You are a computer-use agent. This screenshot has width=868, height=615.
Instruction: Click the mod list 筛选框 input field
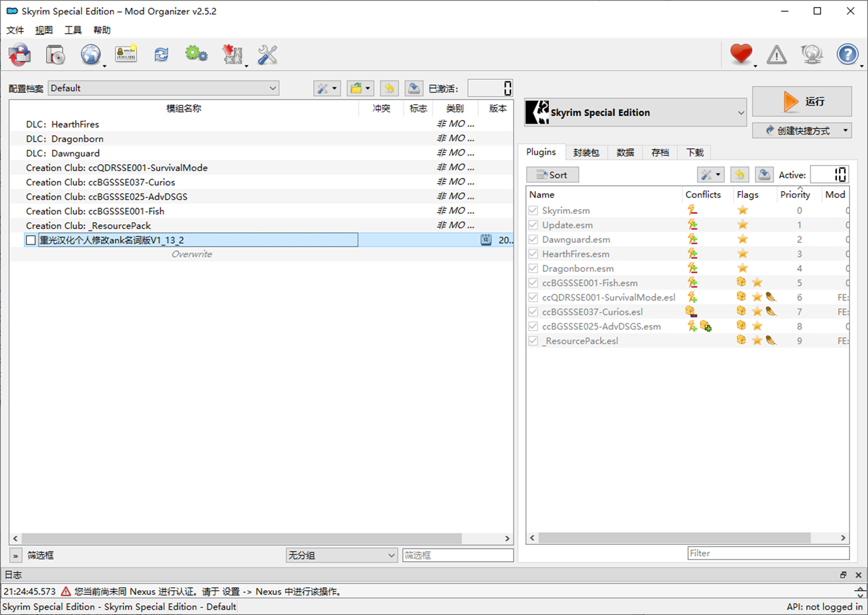[458, 555]
